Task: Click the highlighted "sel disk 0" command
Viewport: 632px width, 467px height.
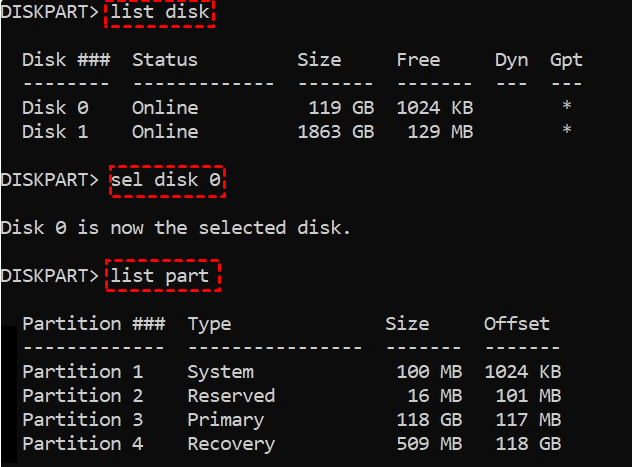Action: (165, 179)
